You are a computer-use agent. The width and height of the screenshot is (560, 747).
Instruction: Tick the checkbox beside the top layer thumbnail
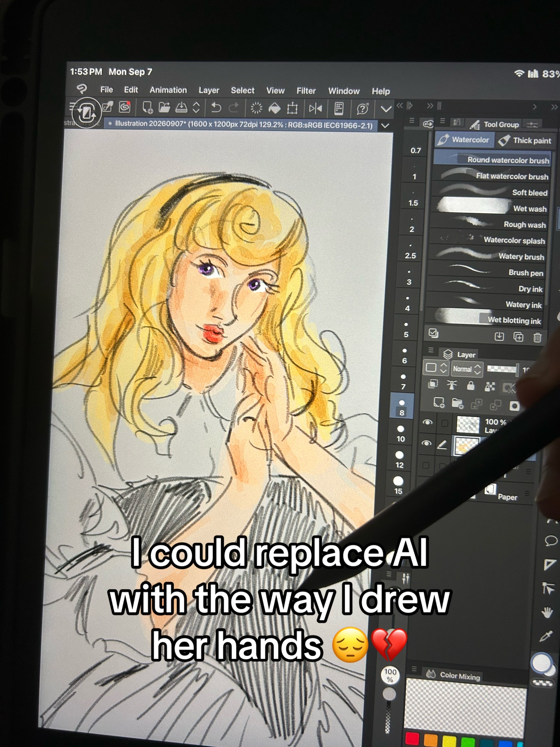pyautogui.click(x=445, y=423)
